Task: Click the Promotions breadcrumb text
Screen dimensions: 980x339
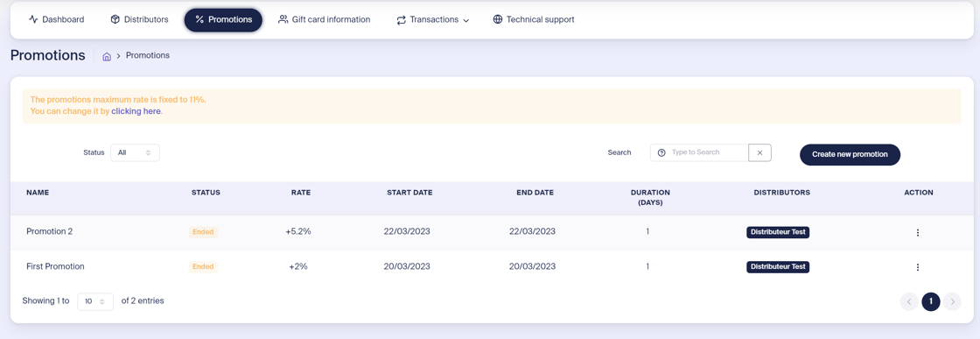Action: click(148, 56)
